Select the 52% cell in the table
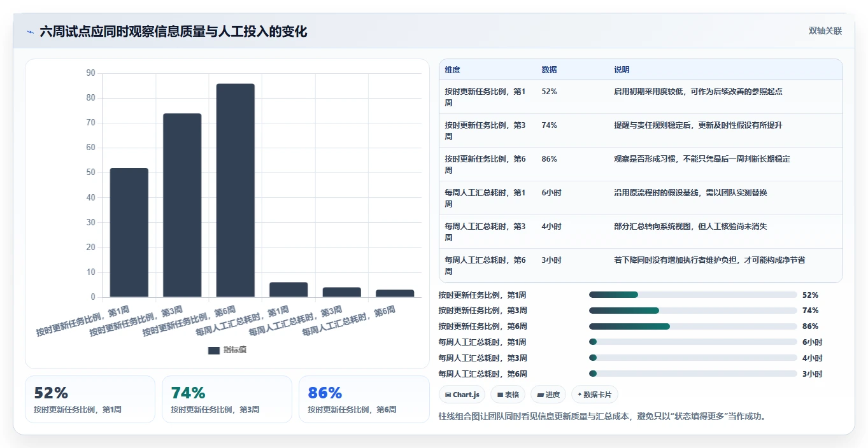Viewport: 868px width, 448px height. tap(550, 92)
